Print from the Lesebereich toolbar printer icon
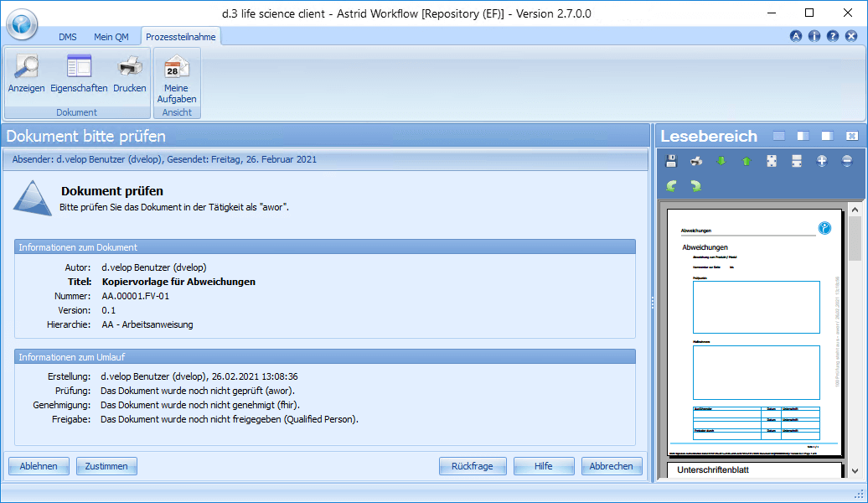Image resolution: width=868 pixels, height=503 pixels. [696, 161]
